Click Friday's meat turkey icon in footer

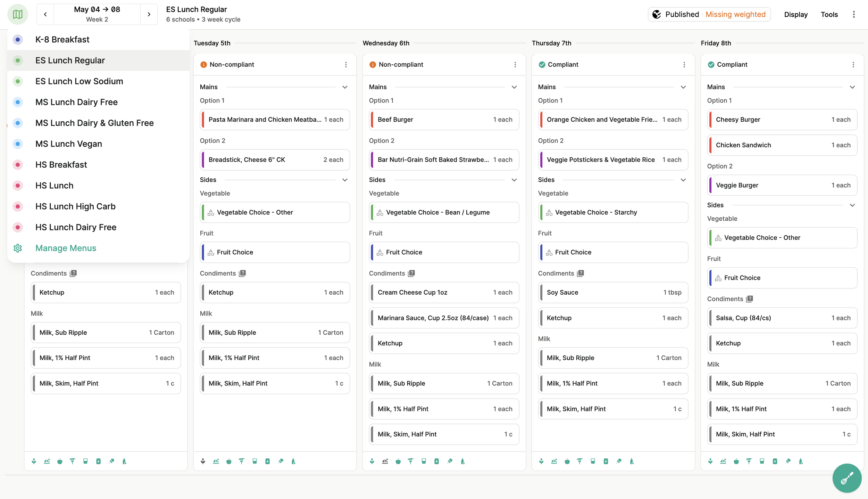tap(723, 461)
